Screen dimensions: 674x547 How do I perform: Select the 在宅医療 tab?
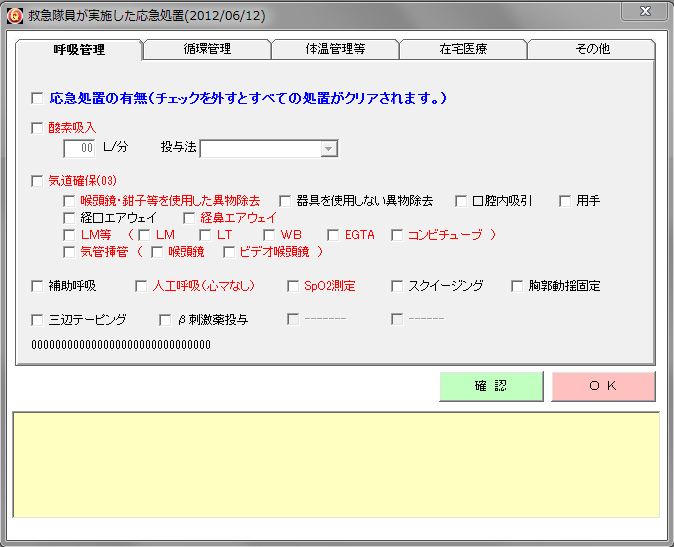coord(463,49)
